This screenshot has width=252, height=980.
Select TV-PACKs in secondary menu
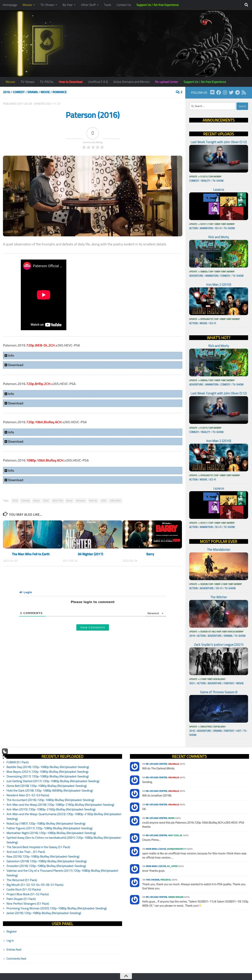pyautogui.click(x=47, y=82)
